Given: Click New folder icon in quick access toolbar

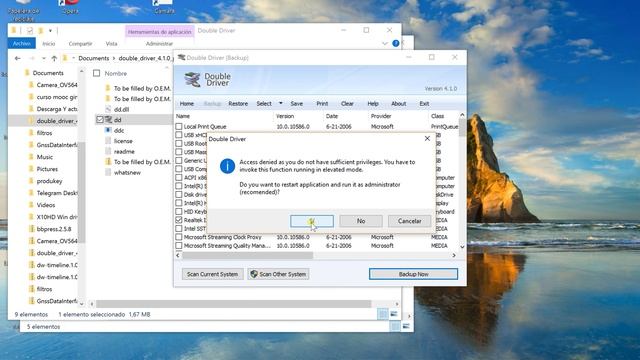Looking at the screenshot, I should click(41, 31).
